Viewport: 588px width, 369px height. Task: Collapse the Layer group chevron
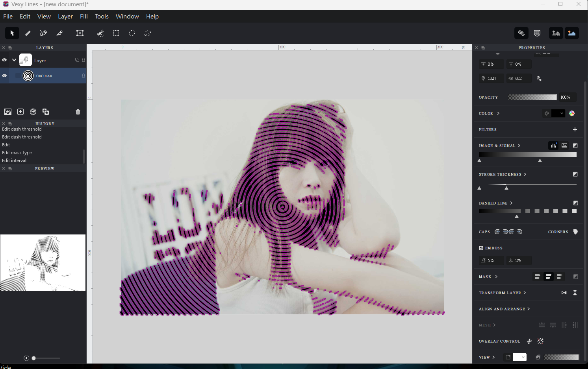pyautogui.click(x=14, y=60)
